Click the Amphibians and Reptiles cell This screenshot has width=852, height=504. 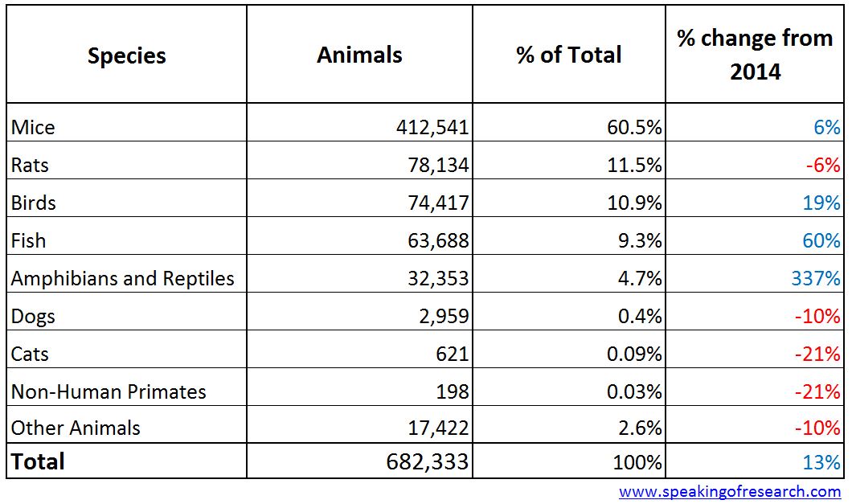pos(123,278)
